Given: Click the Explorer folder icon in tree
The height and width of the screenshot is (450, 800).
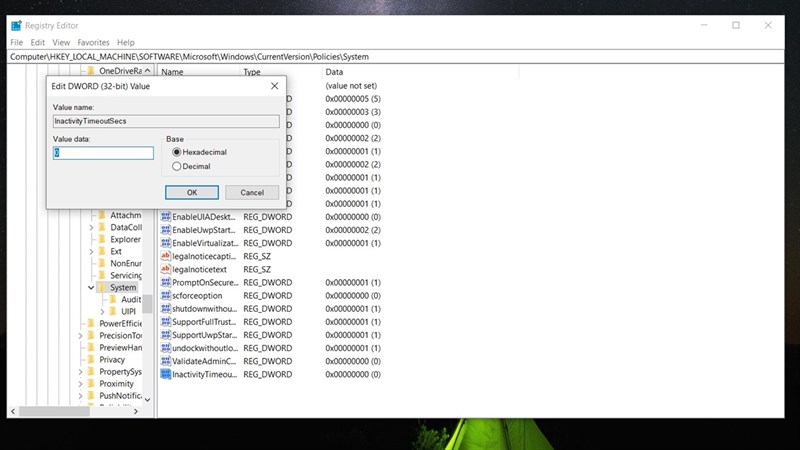Looking at the screenshot, I should pos(102,239).
